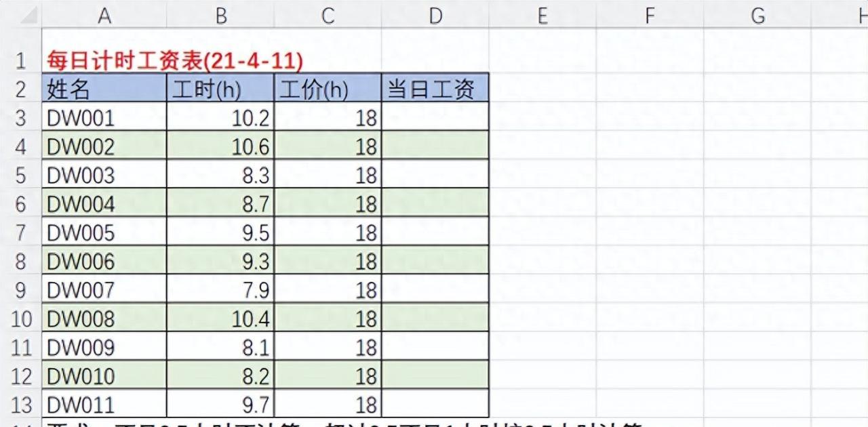Select row 10 header
The image size is (868, 427).
coord(21,318)
